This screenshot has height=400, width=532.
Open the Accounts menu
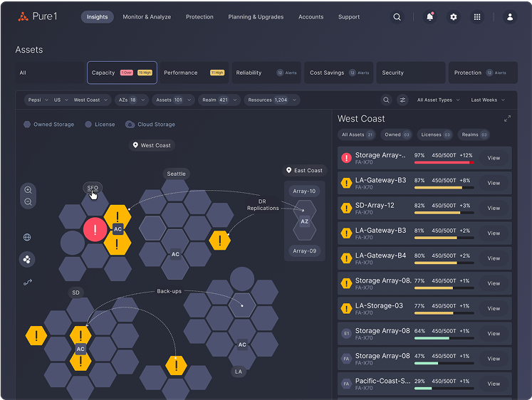tap(311, 17)
